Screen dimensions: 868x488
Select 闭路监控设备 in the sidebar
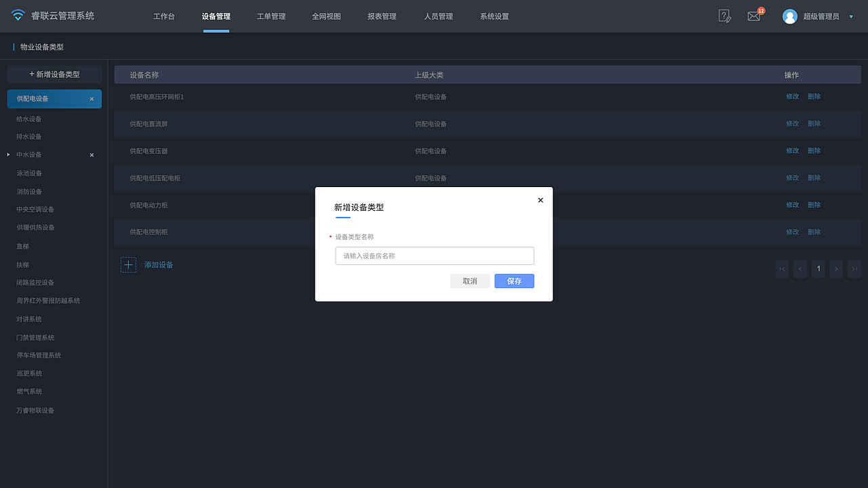pyautogui.click(x=35, y=283)
